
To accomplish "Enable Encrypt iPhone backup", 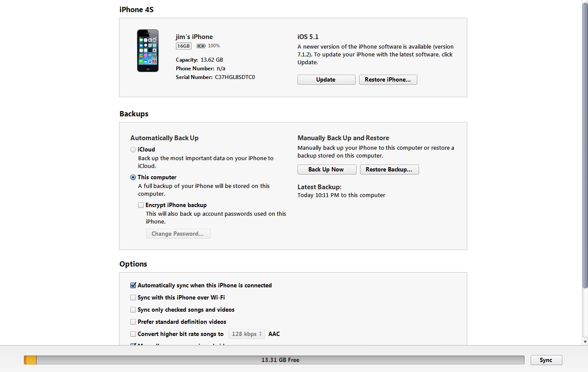I will point(141,205).
